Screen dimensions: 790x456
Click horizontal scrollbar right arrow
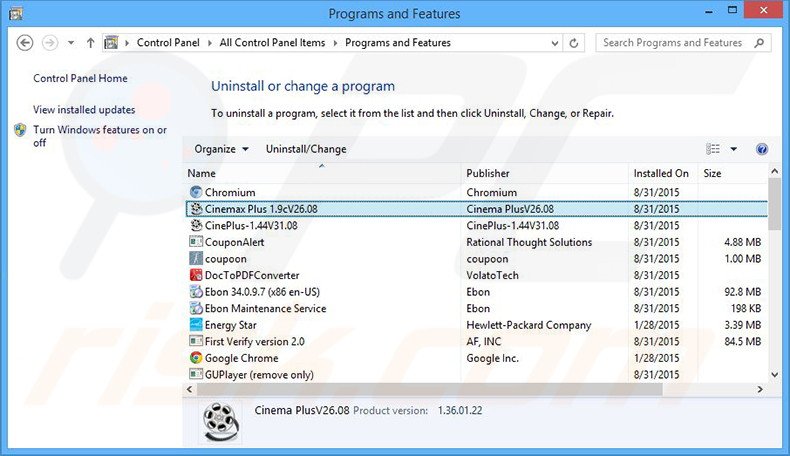pyautogui.click(x=760, y=389)
